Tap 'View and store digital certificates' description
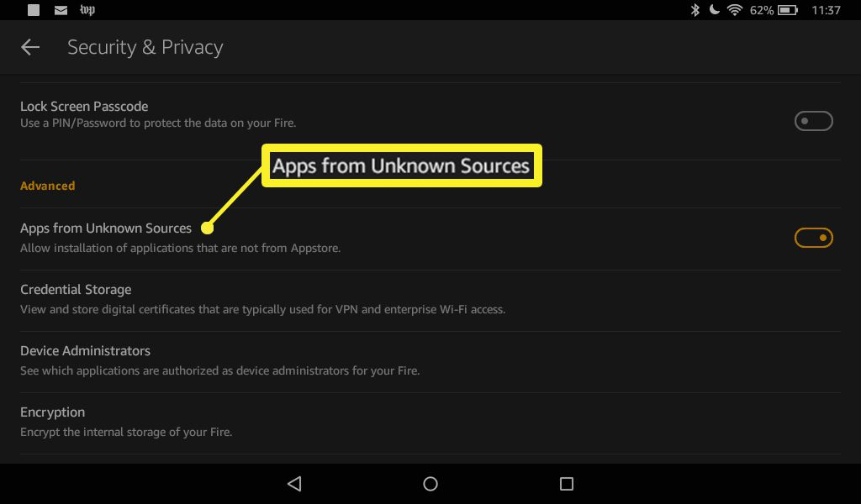The height and width of the screenshot is (504, 861). [263, 309]
